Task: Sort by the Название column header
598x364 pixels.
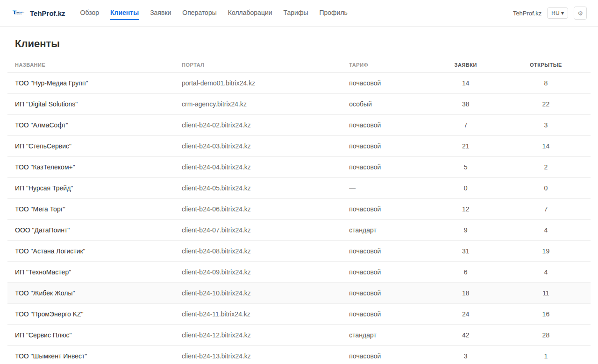Action: click(x=30, y=65)
